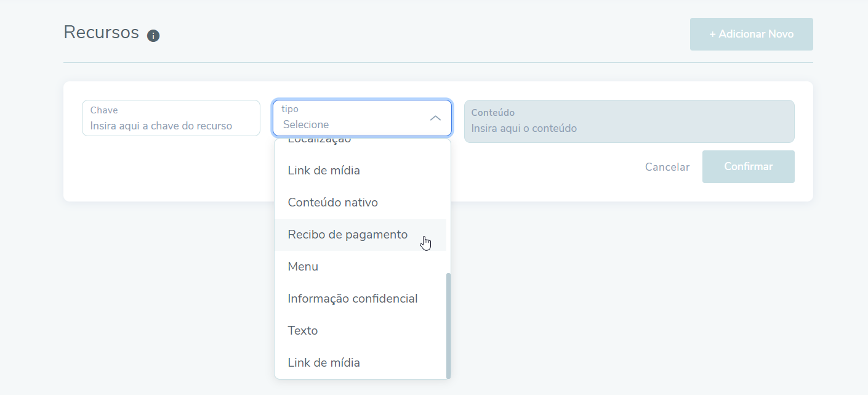Click the info icon beside Recursos
The width and height of the screenshot is (868, 395).
(x=153, y=35)
